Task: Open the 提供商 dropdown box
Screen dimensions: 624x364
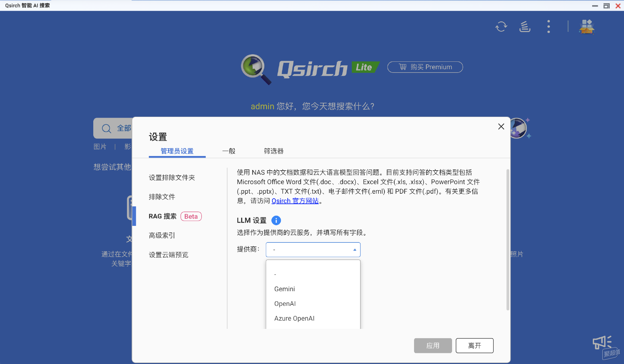Action: [x=313, y=250]
